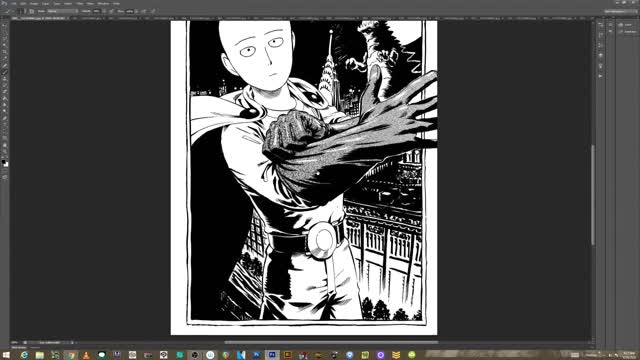This screenshot has height=360, width=640.
Task: Open the tool preset picker in options bar
Action: pos(8,11)
